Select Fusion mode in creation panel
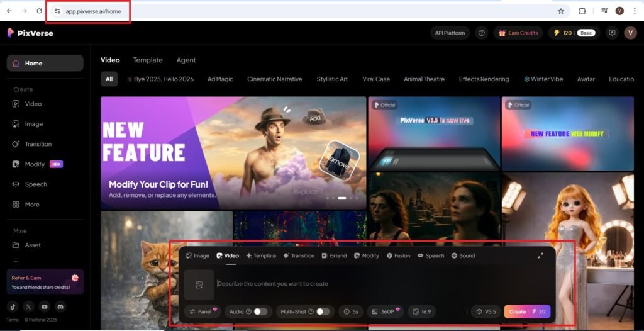 tap(398, 255)
